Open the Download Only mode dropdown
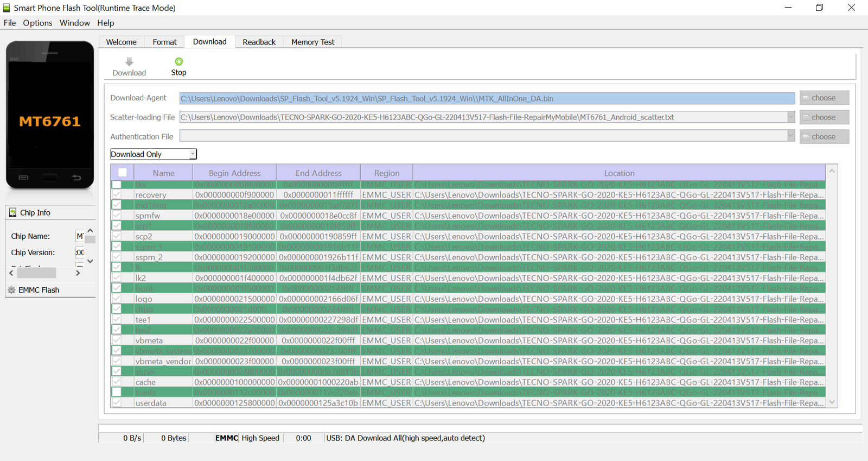The height and width of the screenshot is (461, 868). 192,154
